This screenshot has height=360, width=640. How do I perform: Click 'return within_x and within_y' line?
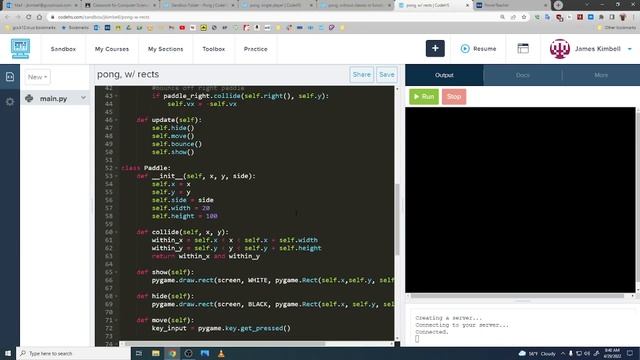[205, 256]
